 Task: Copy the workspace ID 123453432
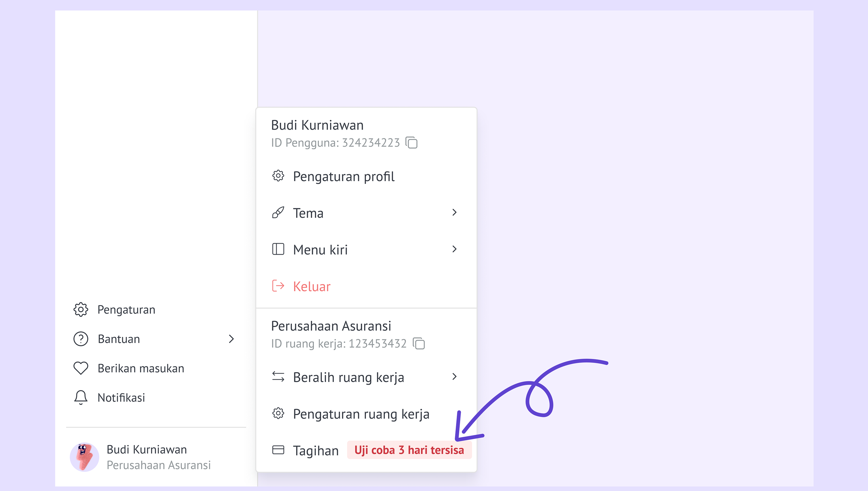point(419,344)
